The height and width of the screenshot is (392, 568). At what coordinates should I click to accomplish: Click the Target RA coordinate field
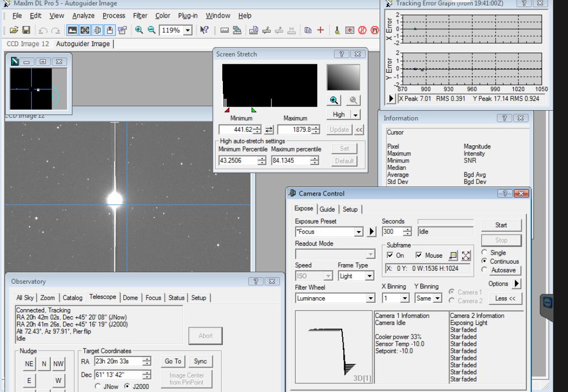click(118, 361)
